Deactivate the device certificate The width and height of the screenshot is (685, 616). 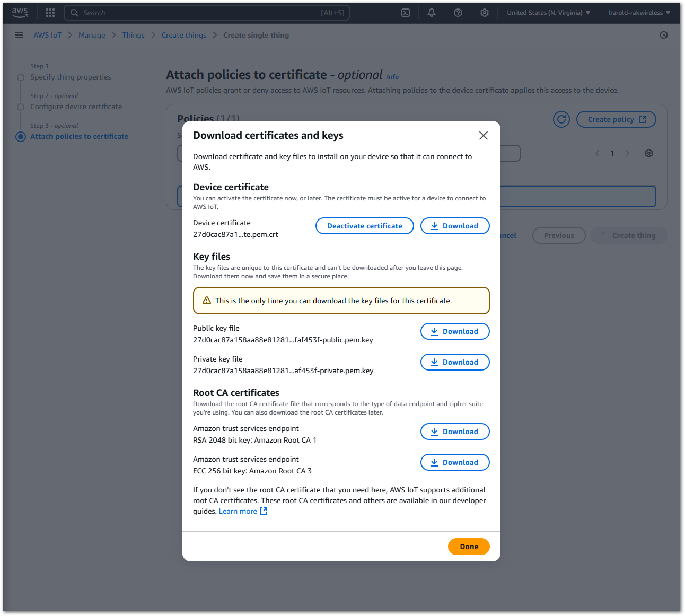click(364, 225)
